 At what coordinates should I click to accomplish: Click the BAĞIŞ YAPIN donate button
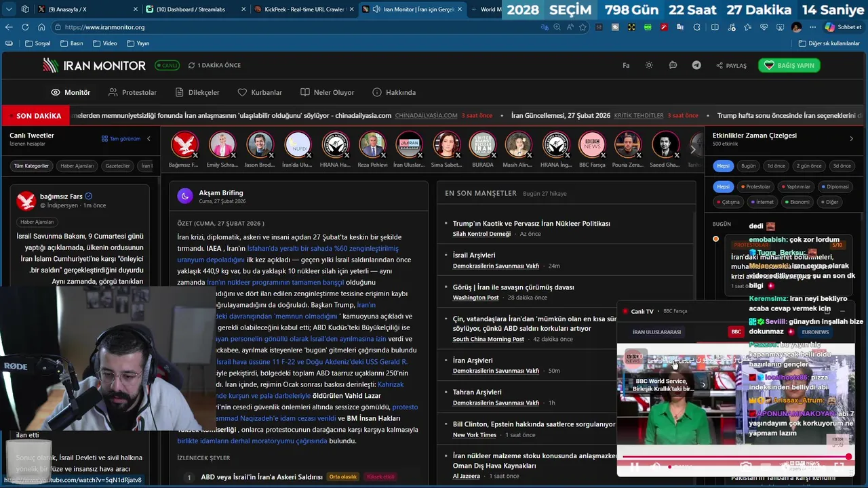789,65
